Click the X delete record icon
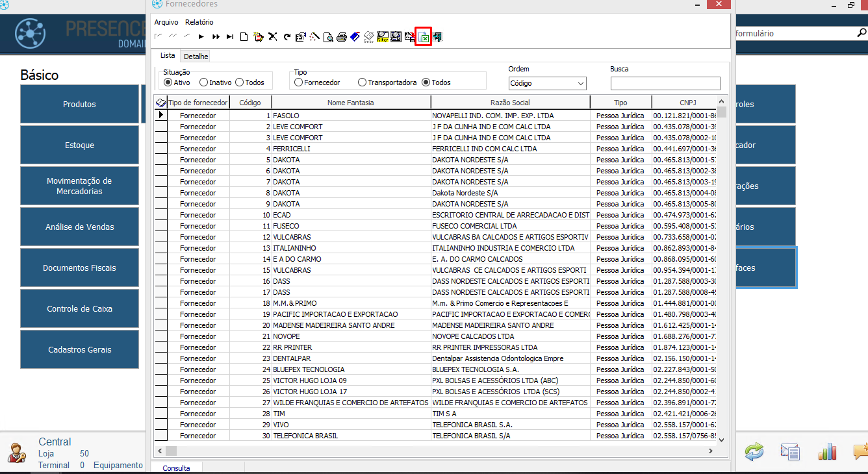This screenshot has width=868, height=474. (x=273, y=37)
